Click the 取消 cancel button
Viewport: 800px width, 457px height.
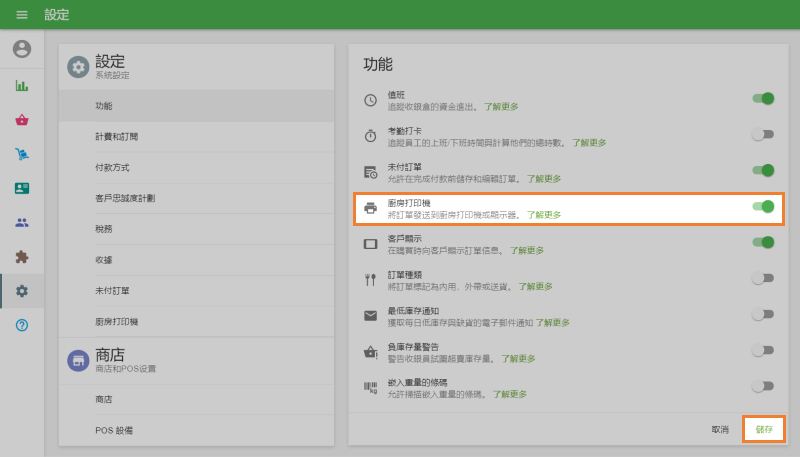tap(720, 429)
